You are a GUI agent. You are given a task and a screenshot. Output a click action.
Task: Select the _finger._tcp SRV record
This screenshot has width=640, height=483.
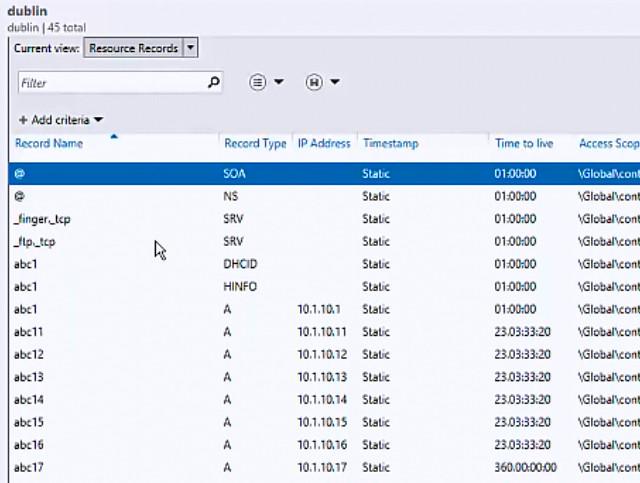(x=324, y=219)
